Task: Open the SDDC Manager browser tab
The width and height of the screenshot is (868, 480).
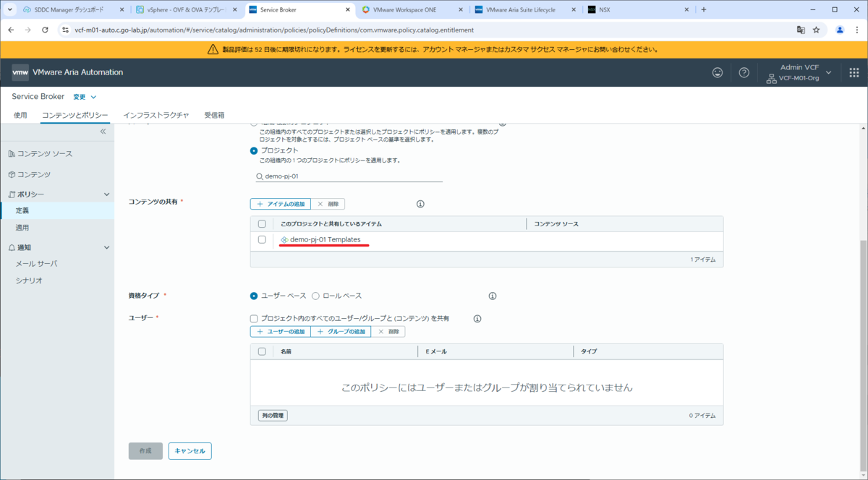Action: click(72, 10)
